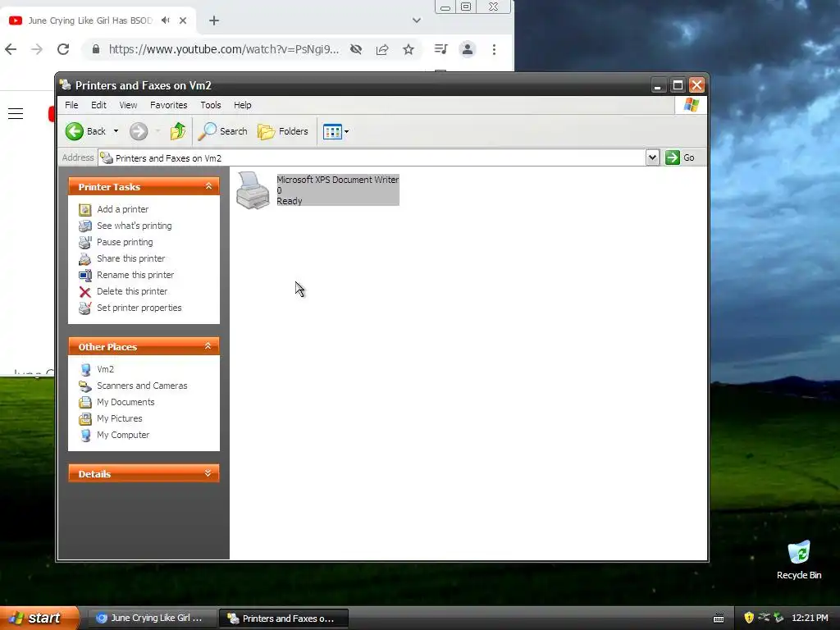The image size is (840, 630).
Task: Close the June Crying Like Girl tab
Action: click(183, 21)
